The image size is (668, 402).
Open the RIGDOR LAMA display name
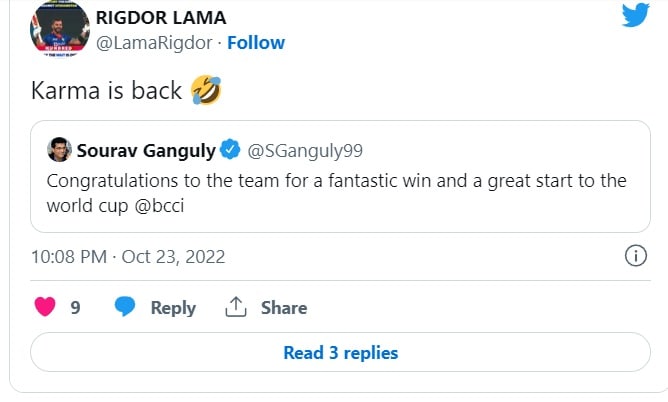point(160,16)
